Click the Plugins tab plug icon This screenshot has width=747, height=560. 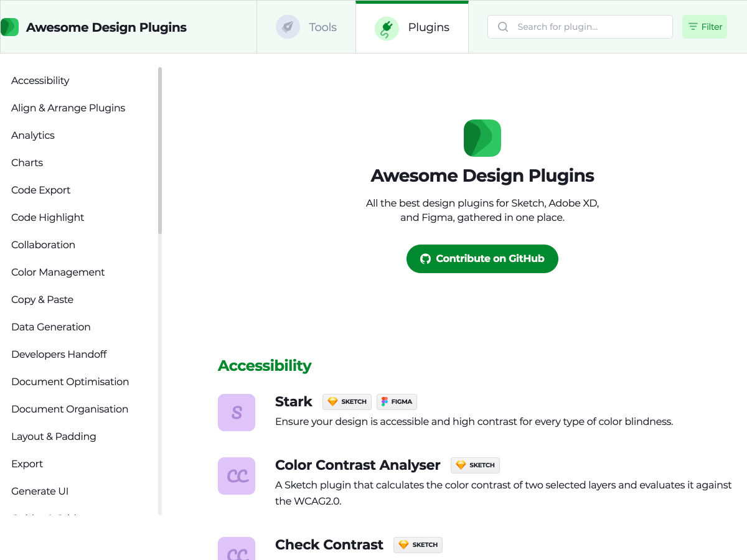pyautogui.click(x=387, y=28)
